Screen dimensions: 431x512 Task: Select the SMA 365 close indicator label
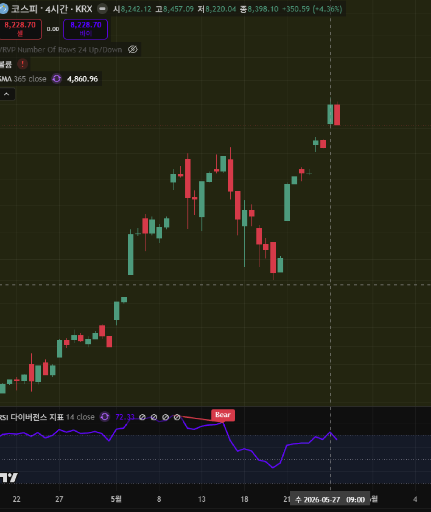[23, 79]
